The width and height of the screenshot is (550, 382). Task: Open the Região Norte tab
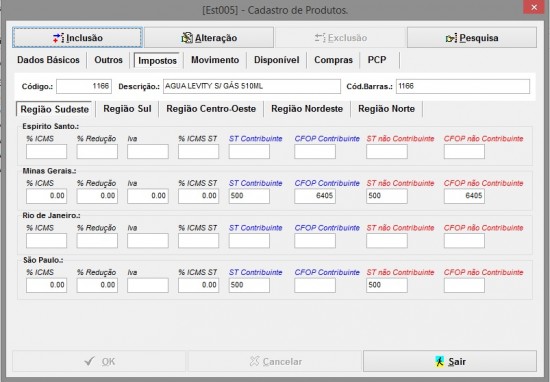click(387, 109)
